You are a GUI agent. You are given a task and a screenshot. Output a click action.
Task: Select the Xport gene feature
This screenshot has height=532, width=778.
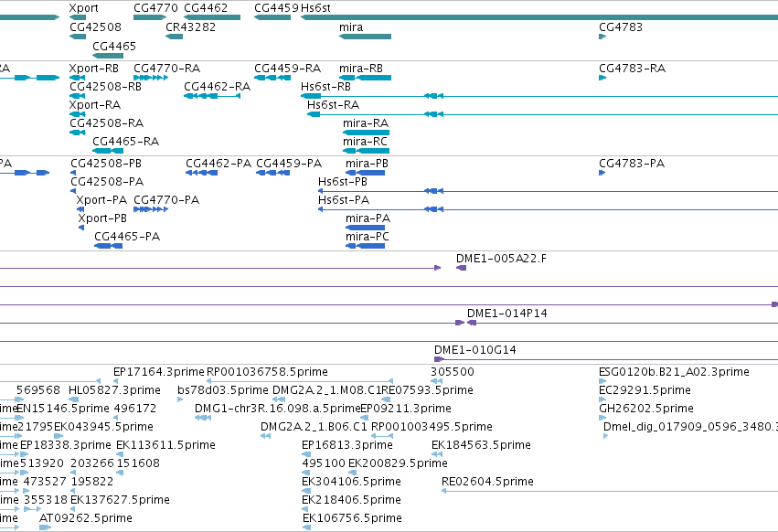pyautogui.click(x=78, y=17)
